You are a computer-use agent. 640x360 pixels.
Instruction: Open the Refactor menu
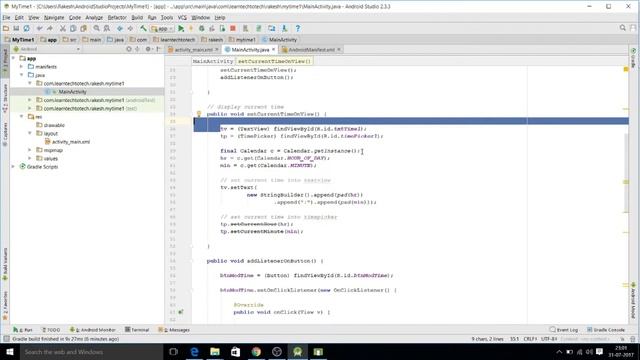(x=117, y=18)
